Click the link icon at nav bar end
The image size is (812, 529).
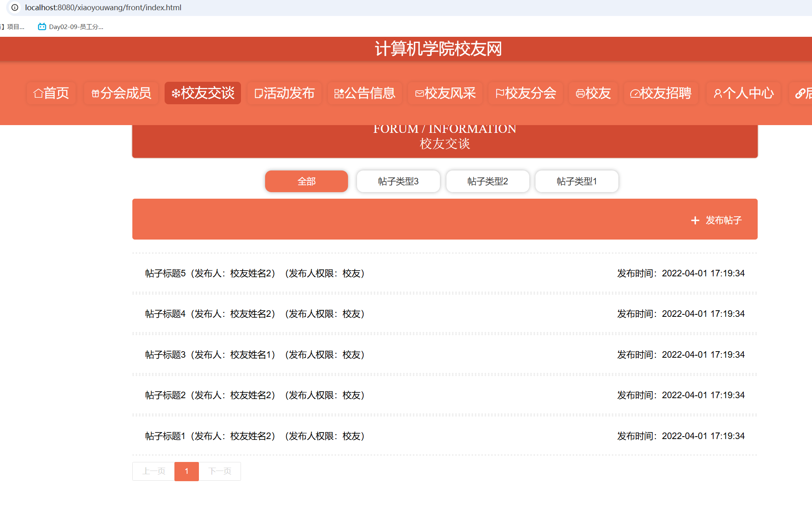[x=800, y=94]
